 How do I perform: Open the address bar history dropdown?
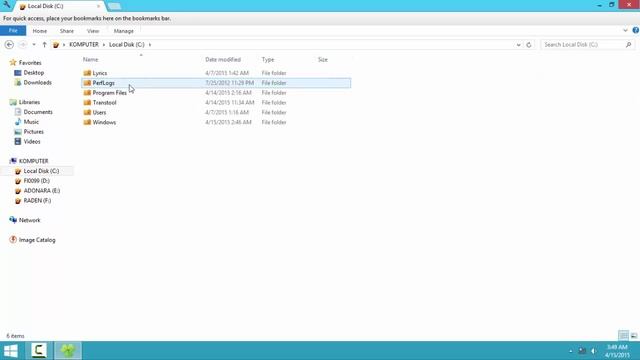(x=518, y=45)
